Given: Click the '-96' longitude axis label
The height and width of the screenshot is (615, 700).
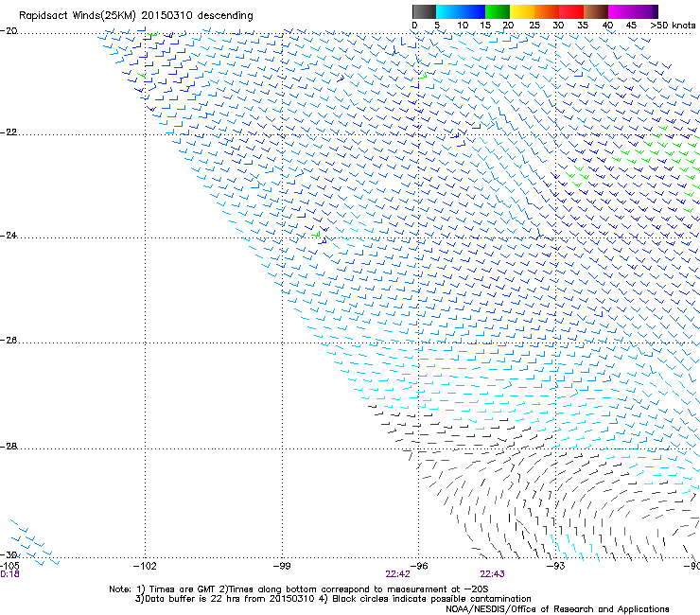Looking at the screenshot, I should pyautogui.click(x=419, y=567).
